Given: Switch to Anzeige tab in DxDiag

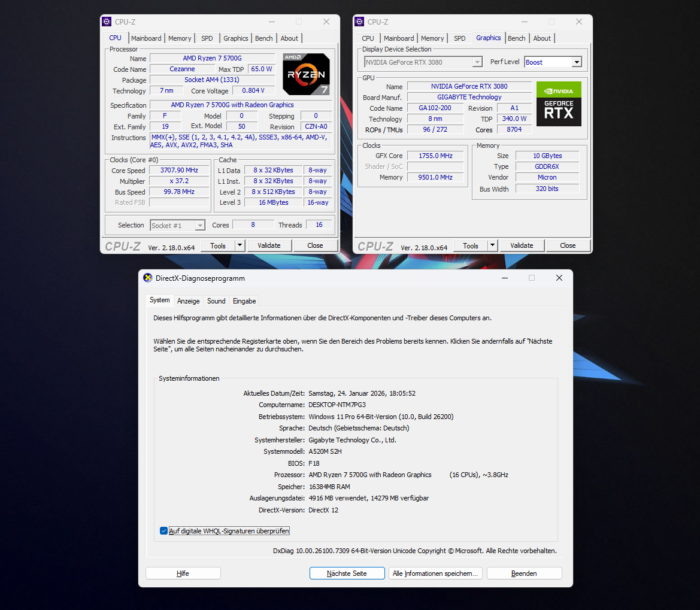Looking at the screenshot, I should (189, 301).
